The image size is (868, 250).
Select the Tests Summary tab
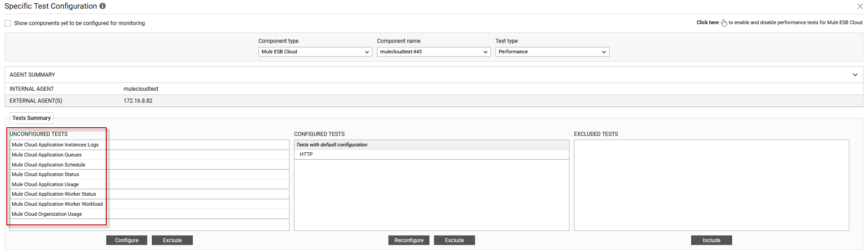pyautogui.click(x=31, y=118)
